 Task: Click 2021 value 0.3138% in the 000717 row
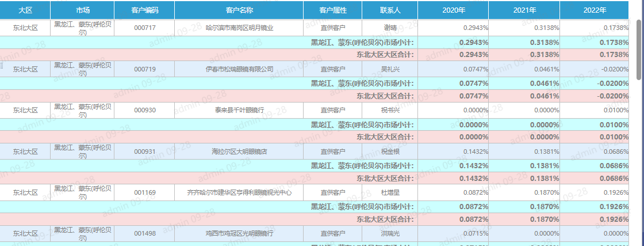click(547, 28)
